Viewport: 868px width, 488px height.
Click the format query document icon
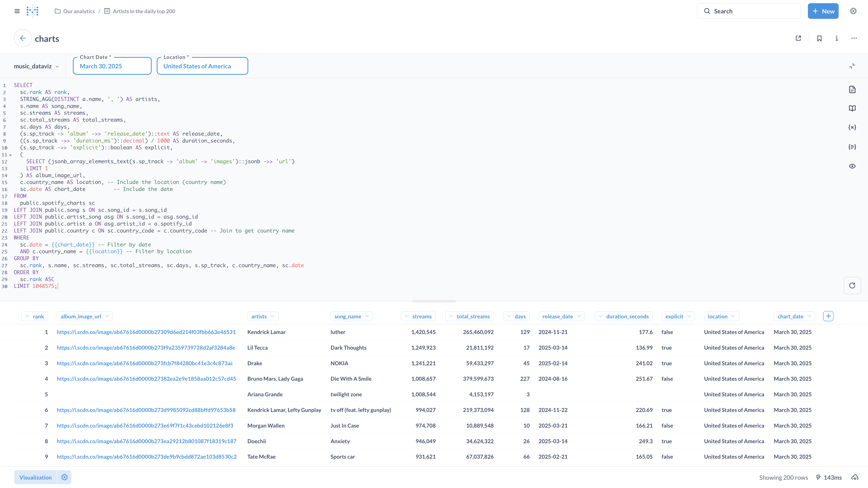pos(852,89)
